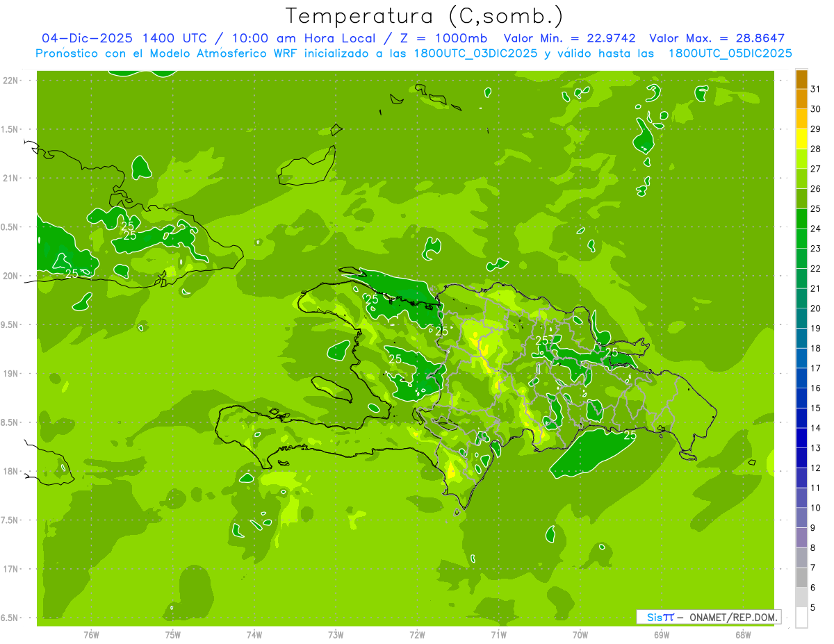Click the '22N' latitude axis label

[11, 81]
